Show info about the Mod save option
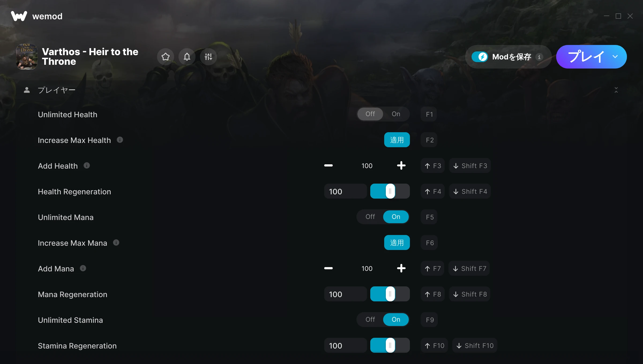The image size is (643, 364). [x=539, y=57]
